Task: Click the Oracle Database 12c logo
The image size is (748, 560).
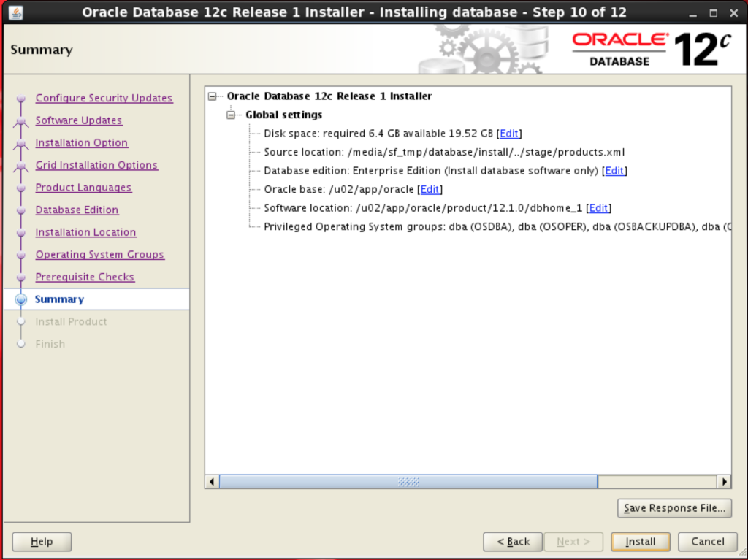Action: pos(655,47)
